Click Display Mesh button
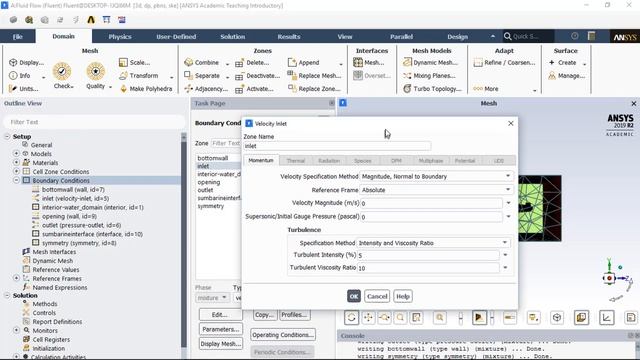 (221, 344)
